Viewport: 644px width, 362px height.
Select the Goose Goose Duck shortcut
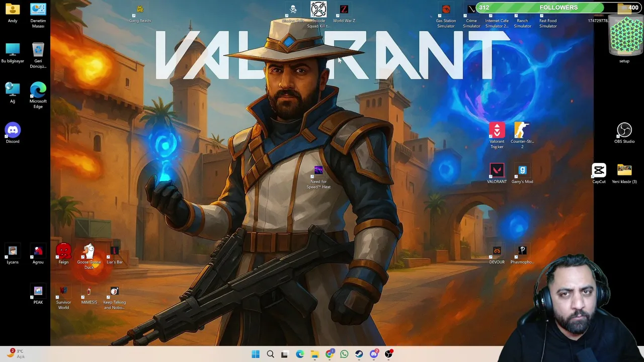tap(89, 257)
